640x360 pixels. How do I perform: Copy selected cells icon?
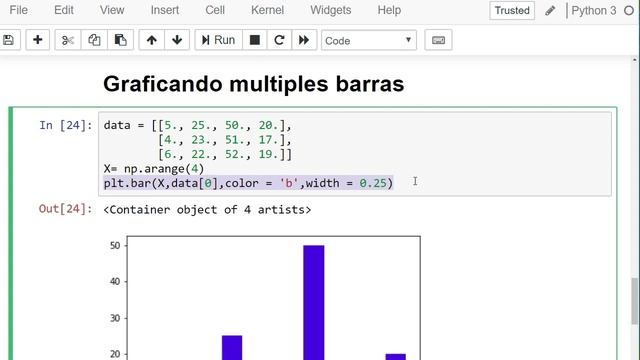coord(94,40)
